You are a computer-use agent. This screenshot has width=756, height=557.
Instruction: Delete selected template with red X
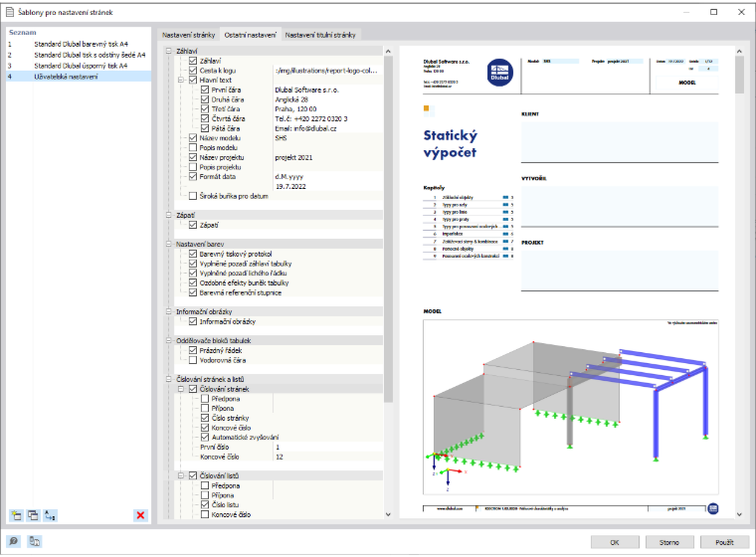(140, 515)
